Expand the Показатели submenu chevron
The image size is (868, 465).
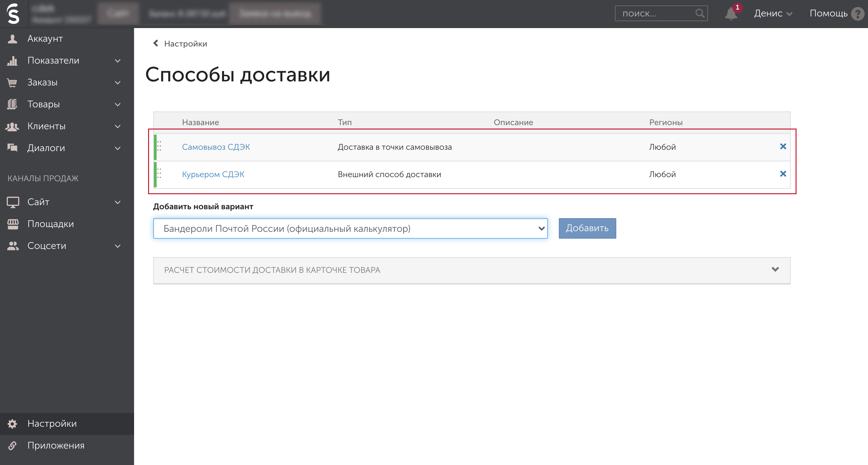pyautogui.click(x=117, y=61)
